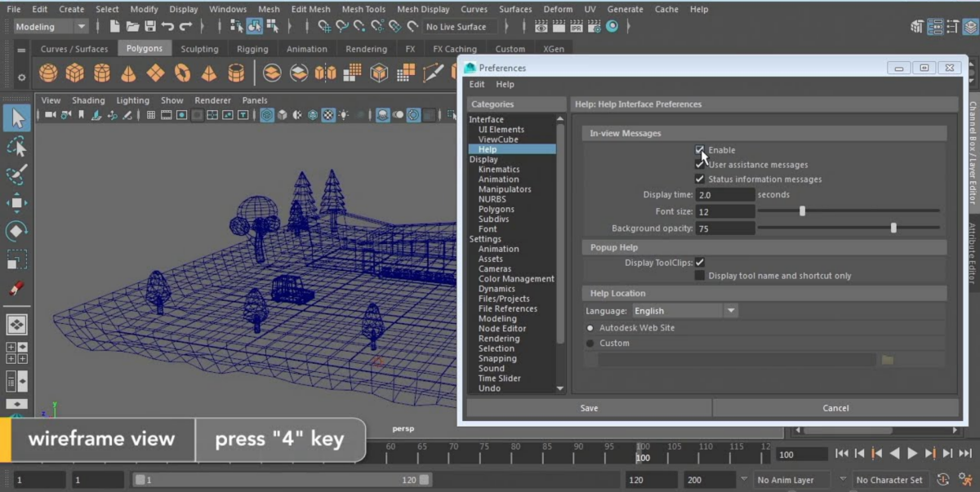Select Color Management category
This screenshot has width=980, height=492.
pos(516,279)
